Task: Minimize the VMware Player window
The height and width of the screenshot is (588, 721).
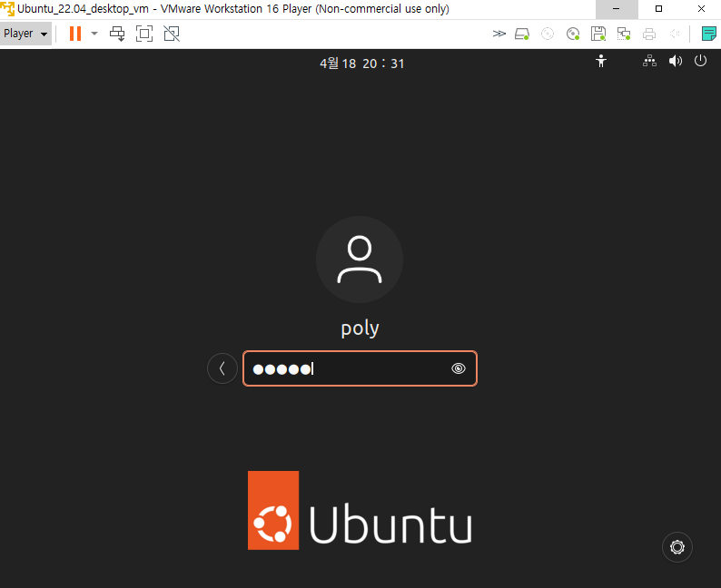Action: tap(617, 9)
